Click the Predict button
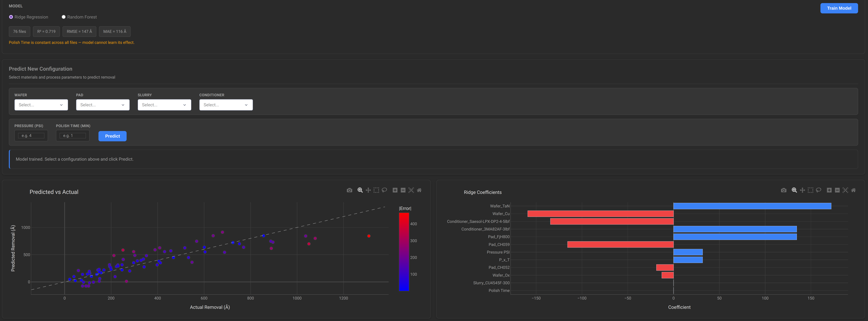This screenshot has height=321, width=868. click(112, 136)
